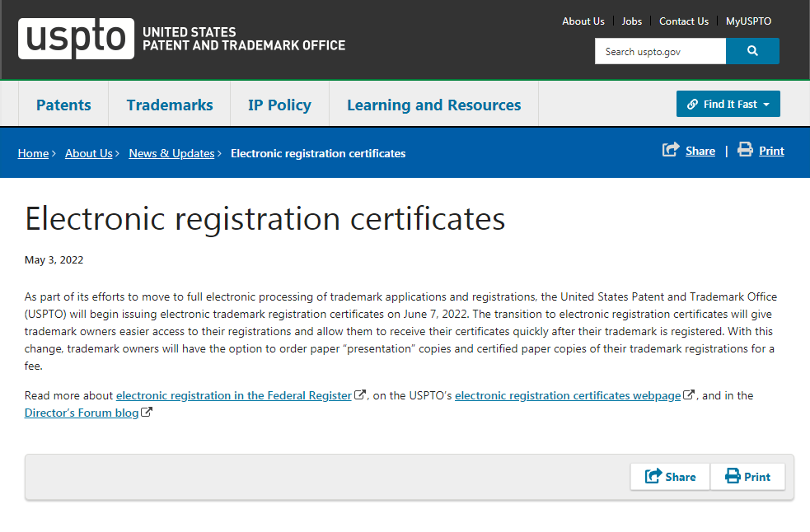Expand the Find It Fast dropdown arrow
Screen dimensions: 810x532
coord(766,105)
